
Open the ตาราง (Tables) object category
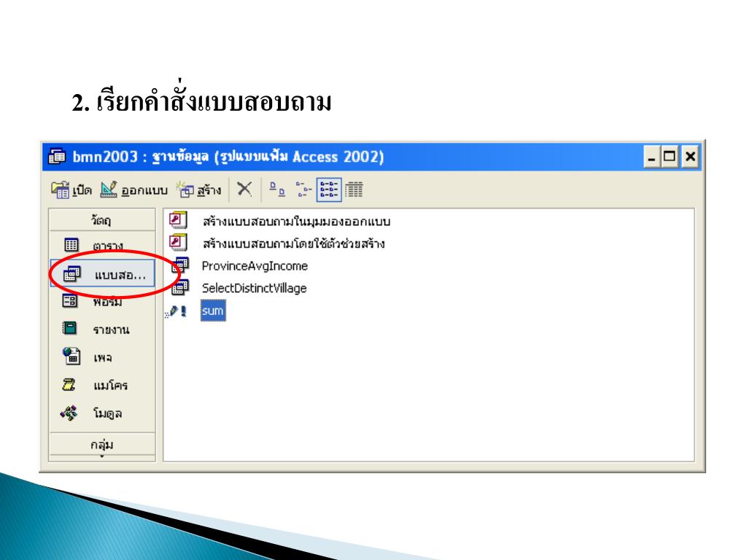pos(102,245)
